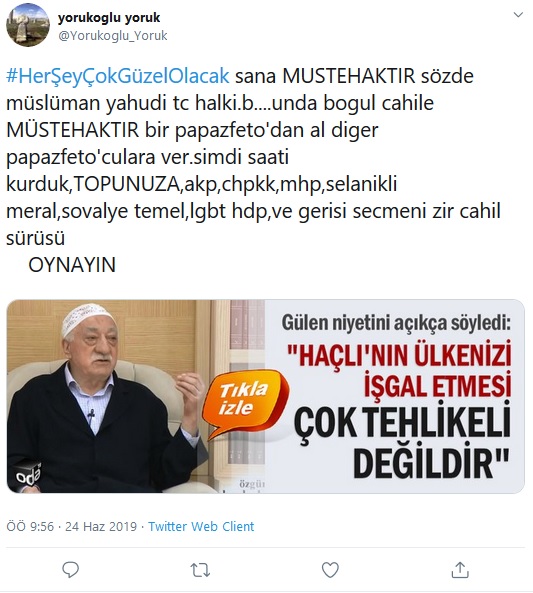The width and height of the screenshot is (533, 593).
Task: Click the reply speech bubble icon
Action: (x=70, y=570)
